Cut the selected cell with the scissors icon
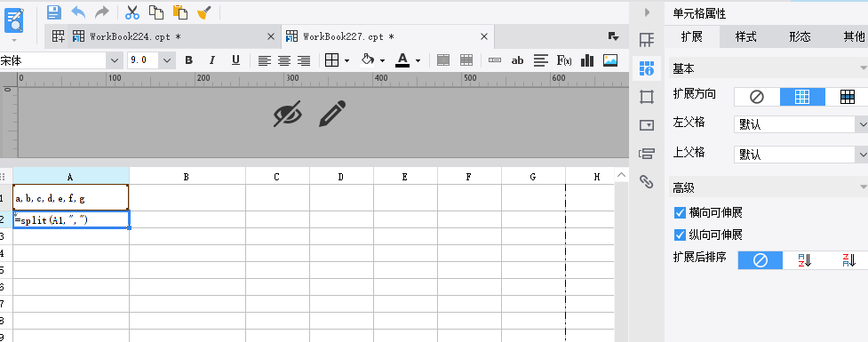 click(132, 12)
